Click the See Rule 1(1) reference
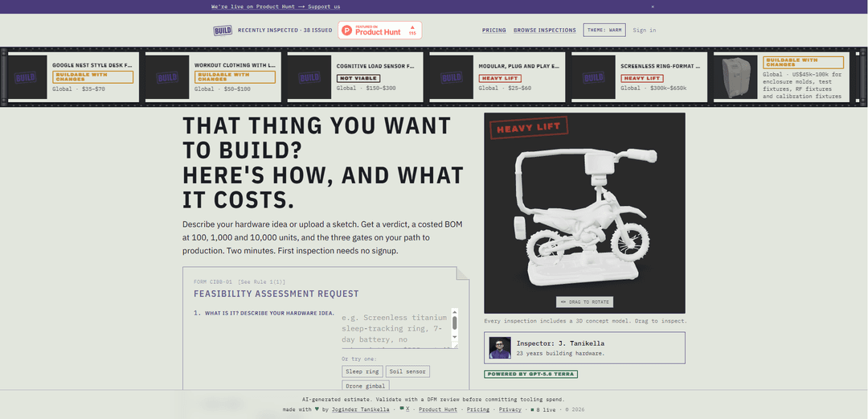This screenshot has height=419, width=868. (261, 282)
